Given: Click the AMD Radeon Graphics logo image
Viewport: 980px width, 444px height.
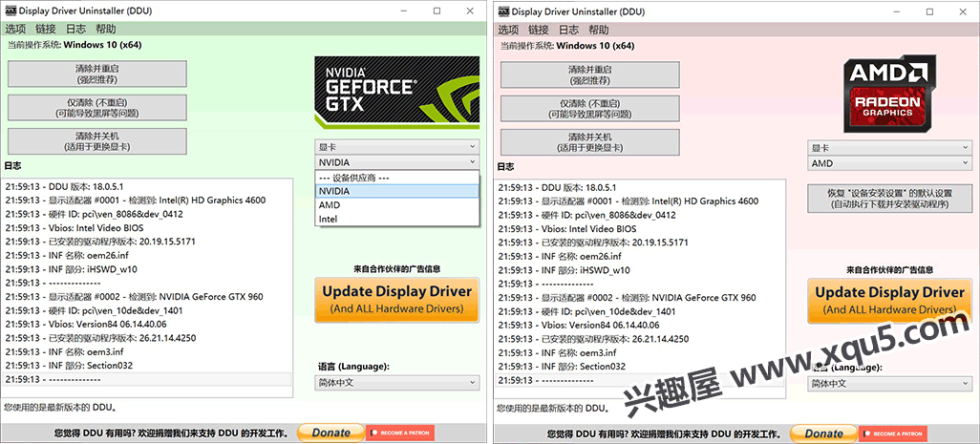Looking at the screenshot, I should tap(890, 93).
